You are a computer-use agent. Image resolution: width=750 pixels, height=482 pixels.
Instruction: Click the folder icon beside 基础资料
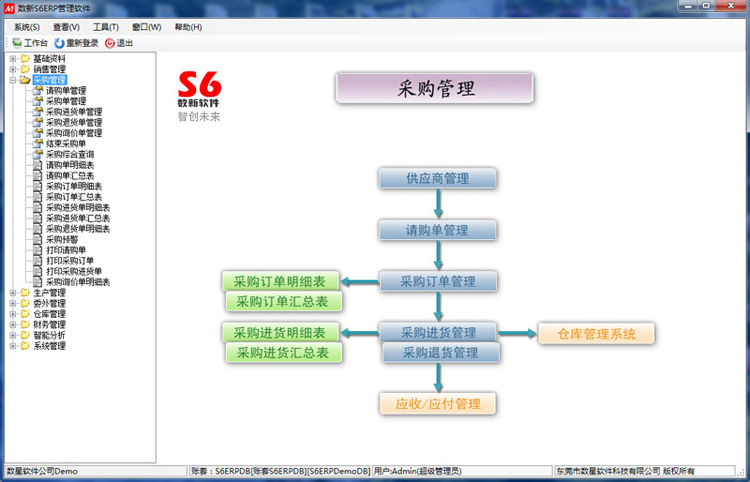[25, 58]
